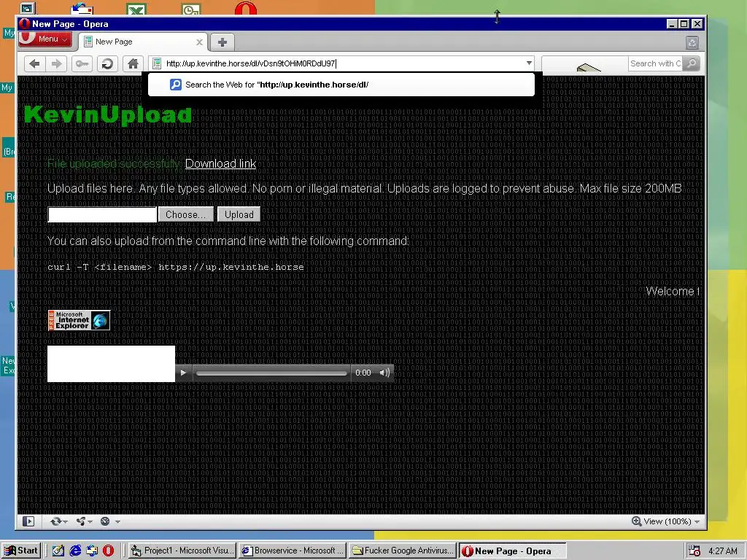Click the file path text field
This screenshot has width=747, height=560.
tap(102, 214)
